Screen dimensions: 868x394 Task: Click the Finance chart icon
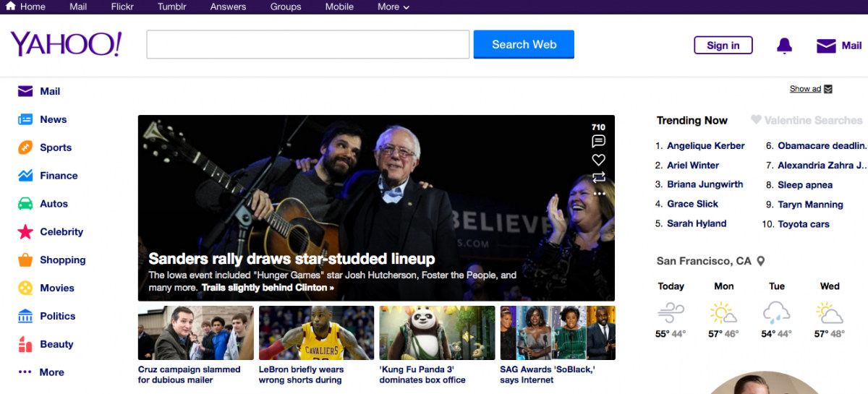pos(25,176)
